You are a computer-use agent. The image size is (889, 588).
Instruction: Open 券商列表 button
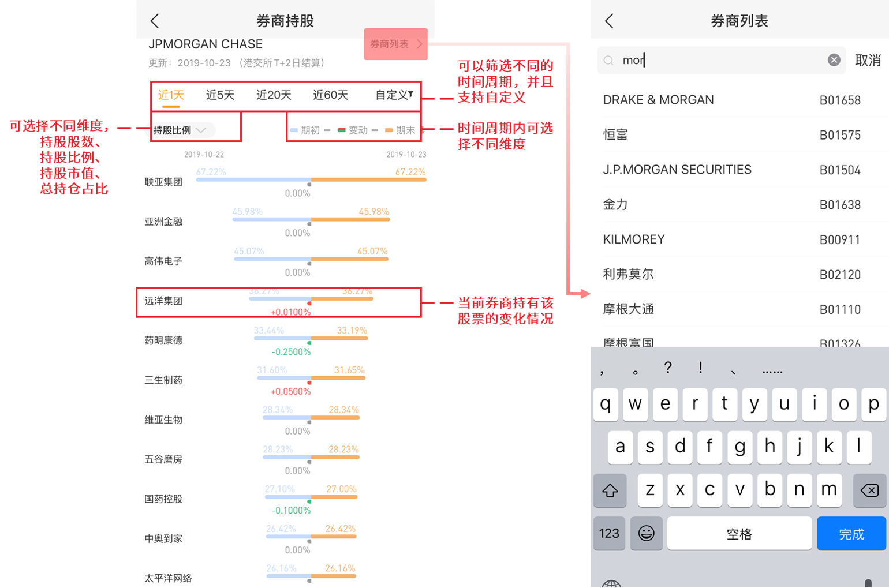(x=396, y=44)
